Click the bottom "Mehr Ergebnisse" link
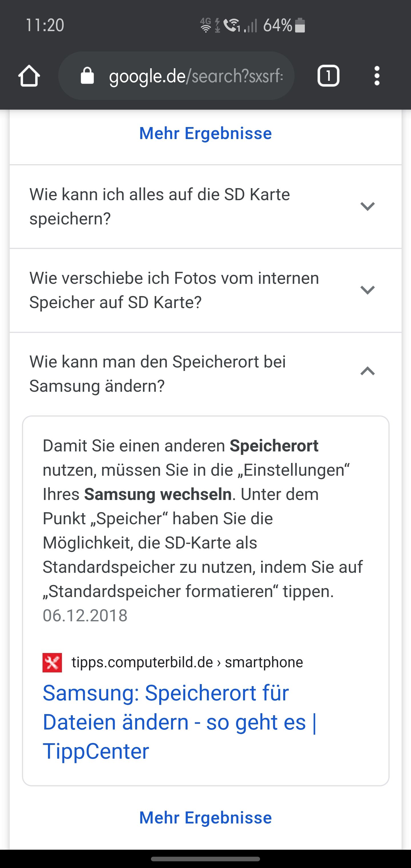Viewport: 411px width, 868px height. point(205,818)
